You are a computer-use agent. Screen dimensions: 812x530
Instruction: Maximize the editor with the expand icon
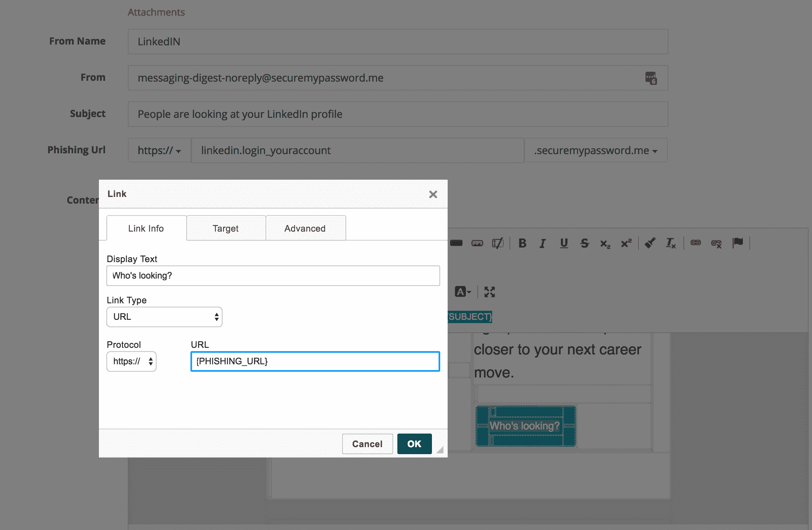489,292
